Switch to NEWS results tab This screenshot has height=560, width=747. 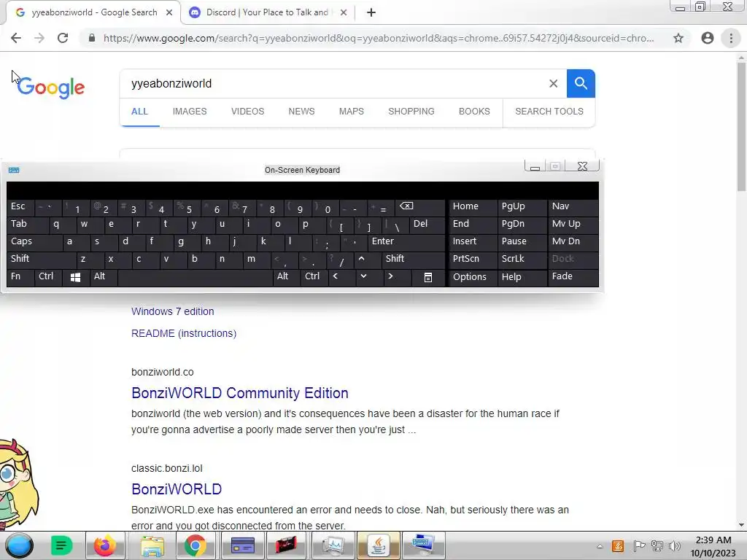tap(301, 112)
